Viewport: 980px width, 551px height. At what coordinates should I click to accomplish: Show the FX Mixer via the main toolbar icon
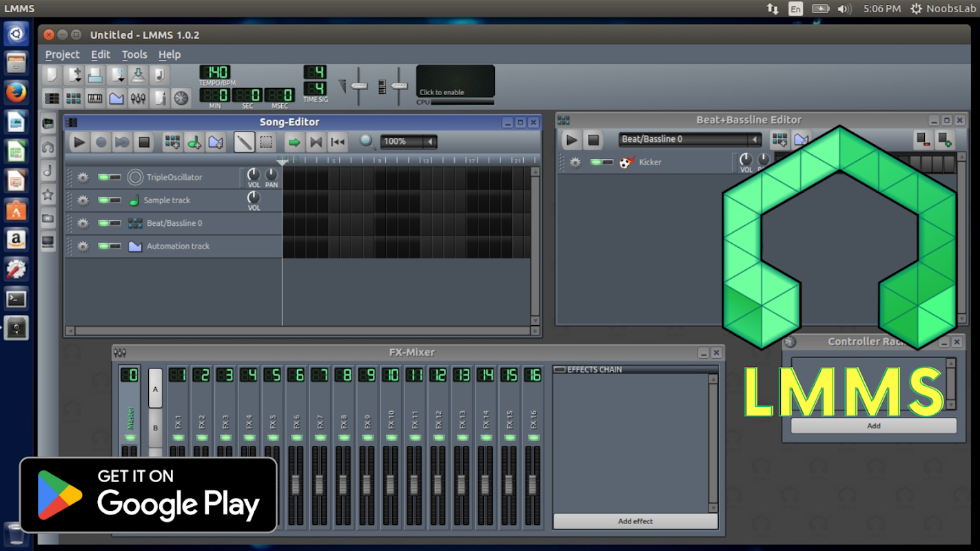click(138, 98)
